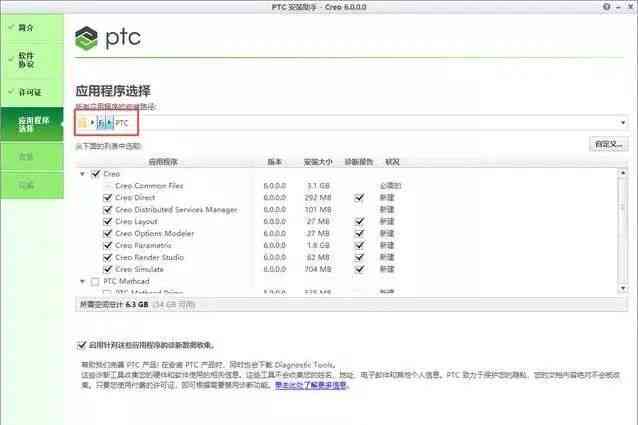The height and width of the screenshot is (425, 638).
Task: Click the 101 MB size value
Action: tap(318, 210)
